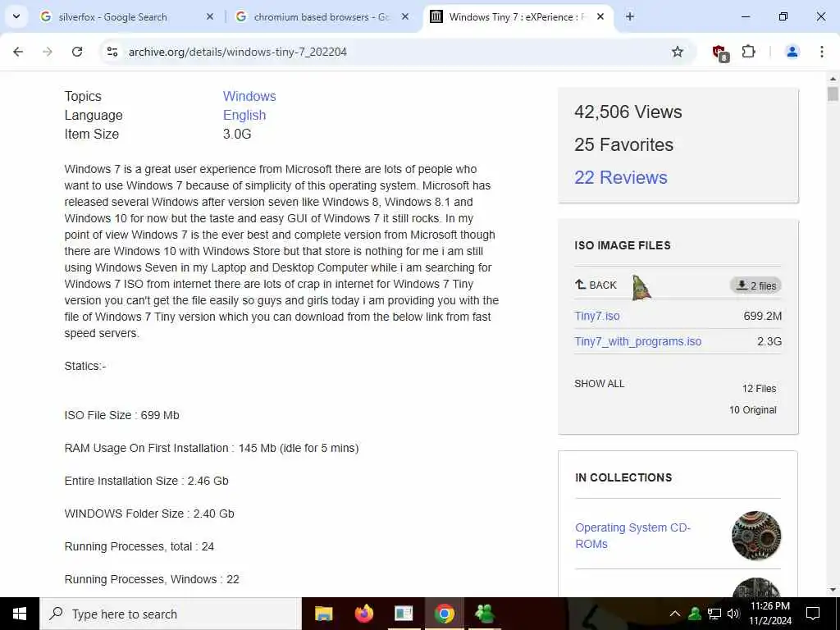Open the English language link
The height and width of the screenshot is (630, 840).
click(x=244, y=115)
